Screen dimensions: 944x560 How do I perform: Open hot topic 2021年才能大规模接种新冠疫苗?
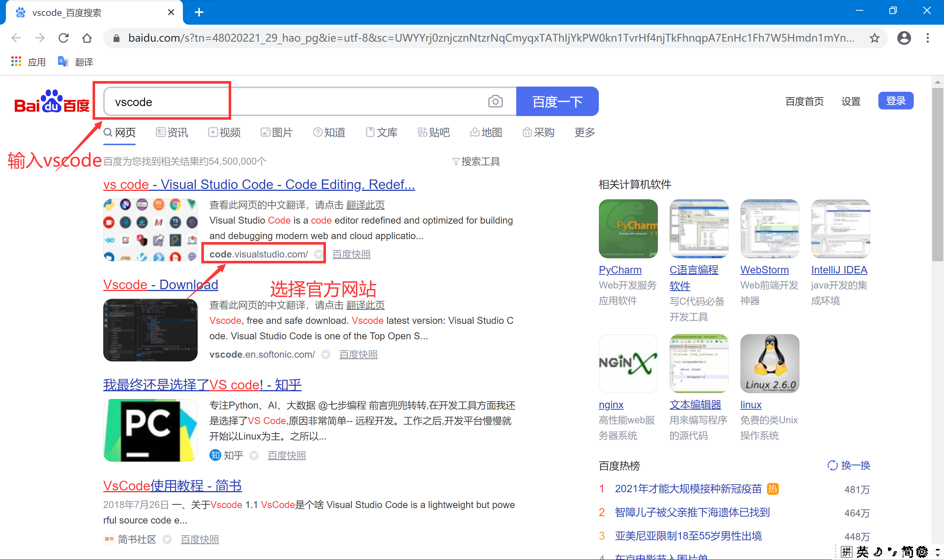(688, 489)
